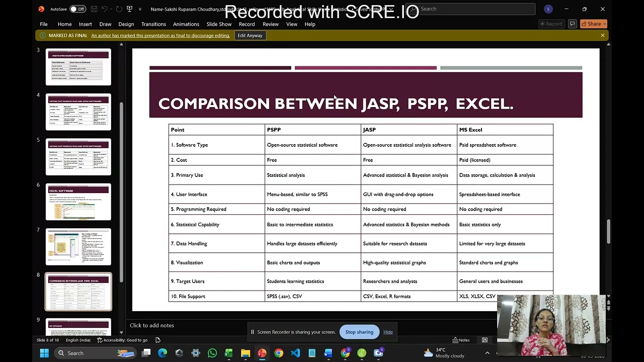Click the PowerPoint logo in the title bar
Screen dimensions: 644x362
[41, 9]
